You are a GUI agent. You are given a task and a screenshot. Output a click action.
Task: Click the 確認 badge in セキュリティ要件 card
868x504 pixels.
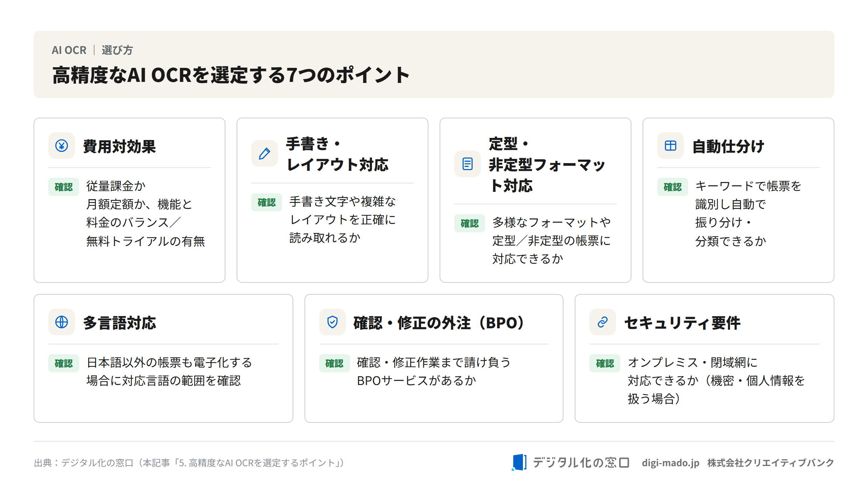click(x=605, y=363)
